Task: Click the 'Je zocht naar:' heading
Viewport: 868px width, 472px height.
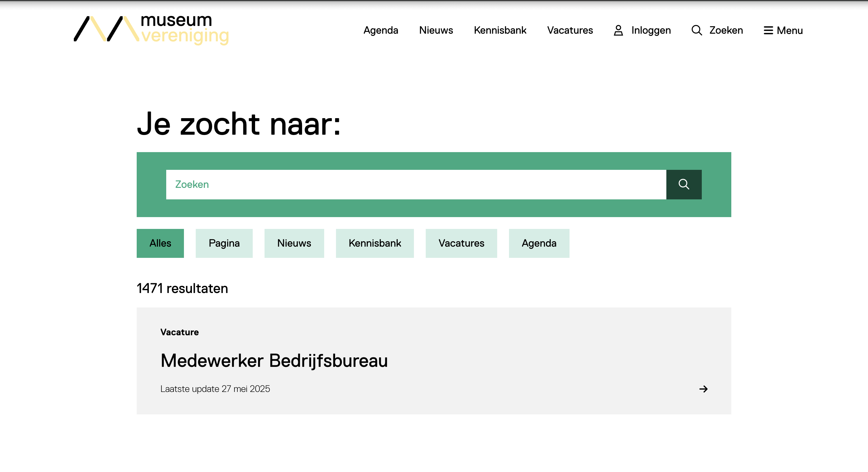Action: (239, 124)
